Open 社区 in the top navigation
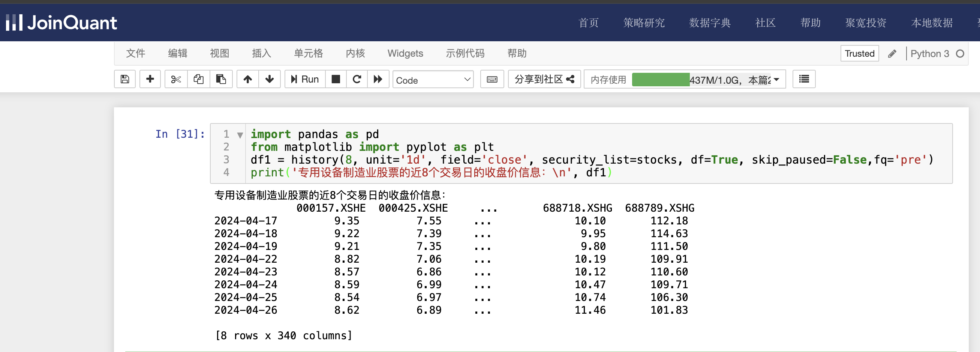The height and width of the screenshot is (352, 980). [765, 23]
